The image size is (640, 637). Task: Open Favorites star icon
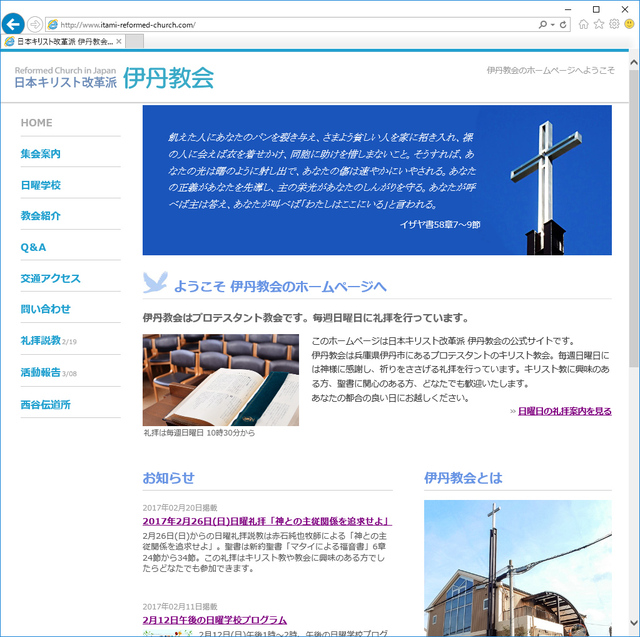(599, 24)
